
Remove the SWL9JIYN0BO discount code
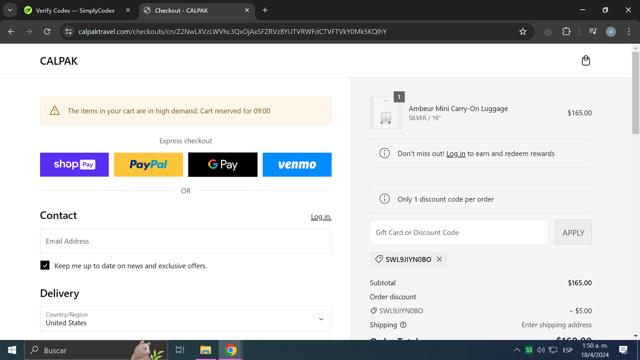[439, 259]
